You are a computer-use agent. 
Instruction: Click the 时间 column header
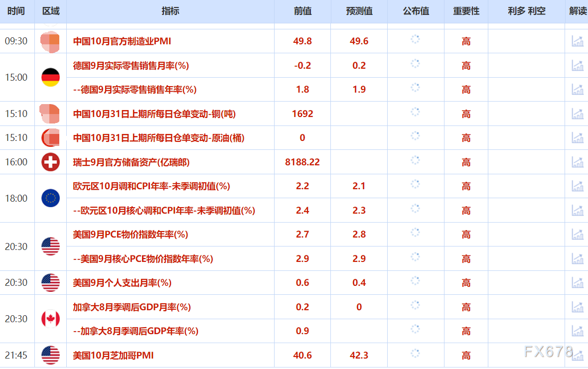pyautogui.click(x=16, y=11)
